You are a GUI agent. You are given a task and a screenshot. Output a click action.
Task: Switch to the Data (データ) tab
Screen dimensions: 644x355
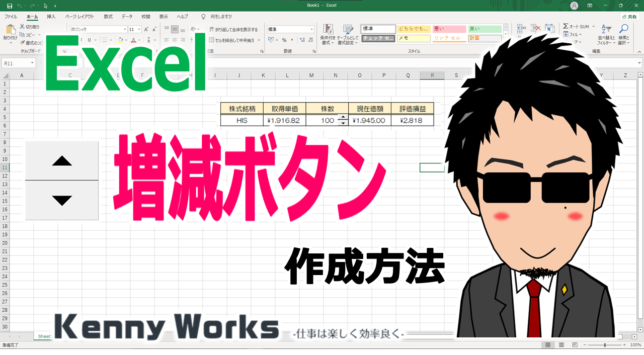(127, 17)
